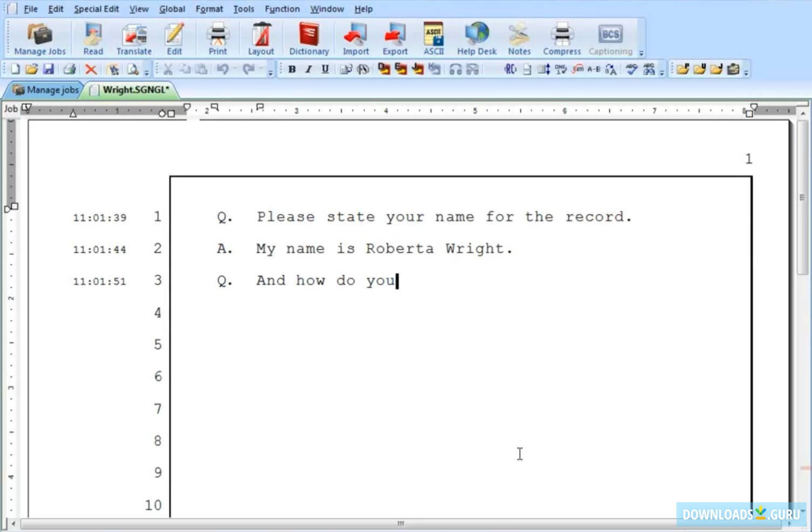Image resolution: width=812 pixels, height=532 pixels.
Task: Expand the folder toolbar overflow arrow
Action: pyautogui.click(x=746, y=72)
